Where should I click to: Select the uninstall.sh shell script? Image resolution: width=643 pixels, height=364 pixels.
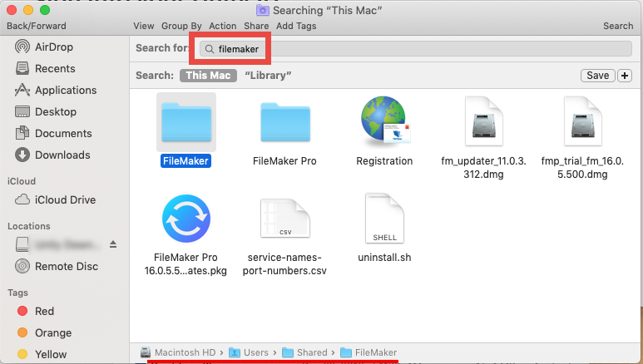(384, 219)
